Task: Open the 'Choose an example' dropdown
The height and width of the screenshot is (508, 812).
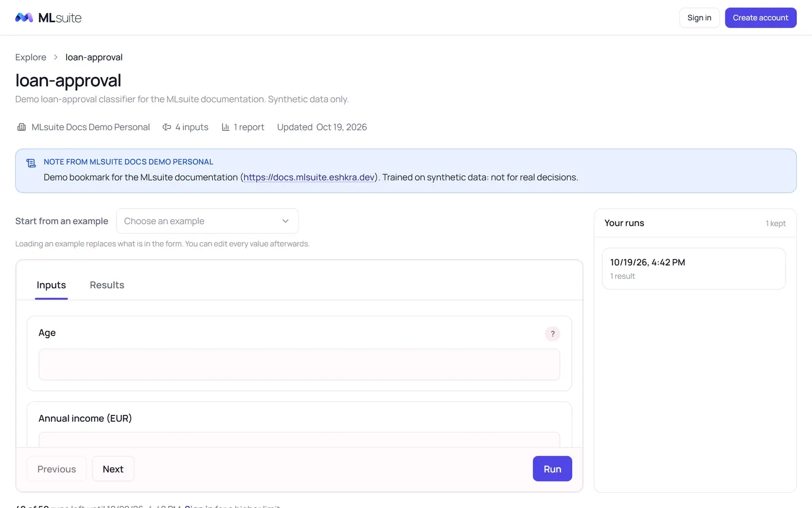Action: click(x=207, y=221)
